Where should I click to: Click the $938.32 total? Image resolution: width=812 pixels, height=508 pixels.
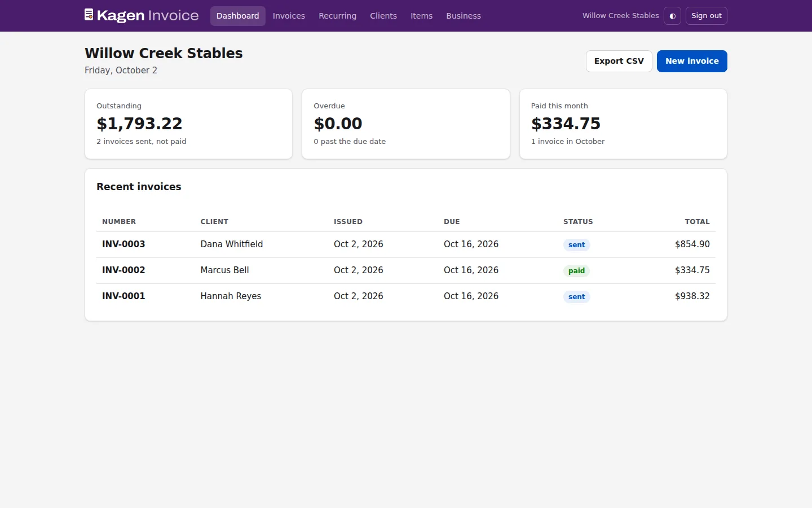point(692,296)
